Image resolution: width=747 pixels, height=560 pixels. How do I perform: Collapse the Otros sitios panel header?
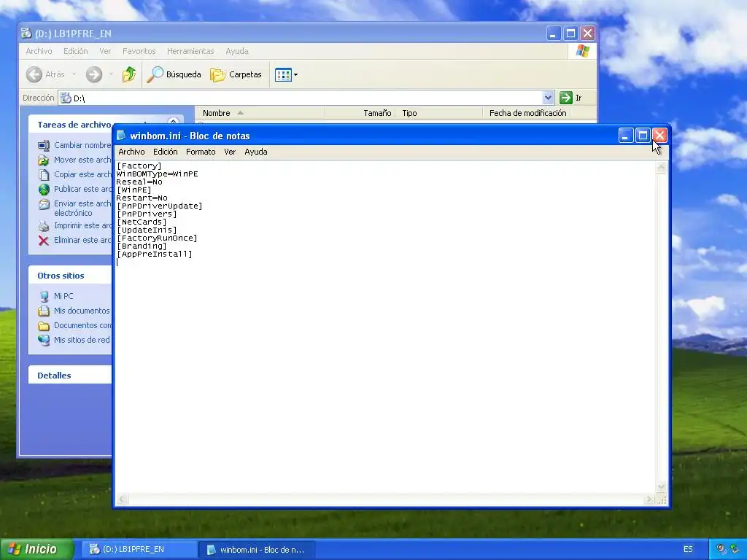click(x=70, y=276)
